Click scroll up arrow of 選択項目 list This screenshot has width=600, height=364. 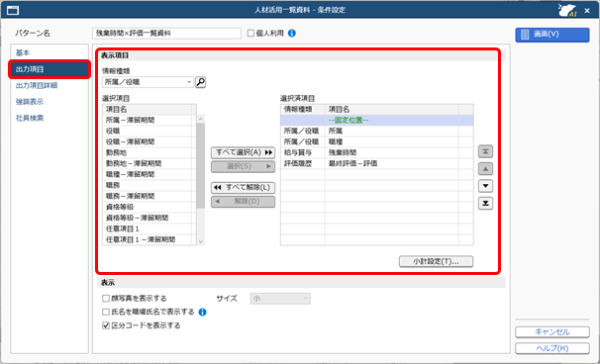[x=201, y=120]
